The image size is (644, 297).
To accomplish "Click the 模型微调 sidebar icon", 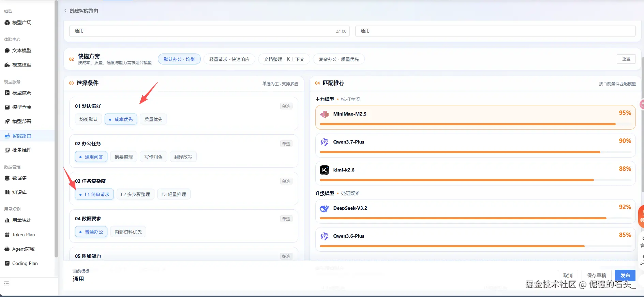I will tap(7, 93).
